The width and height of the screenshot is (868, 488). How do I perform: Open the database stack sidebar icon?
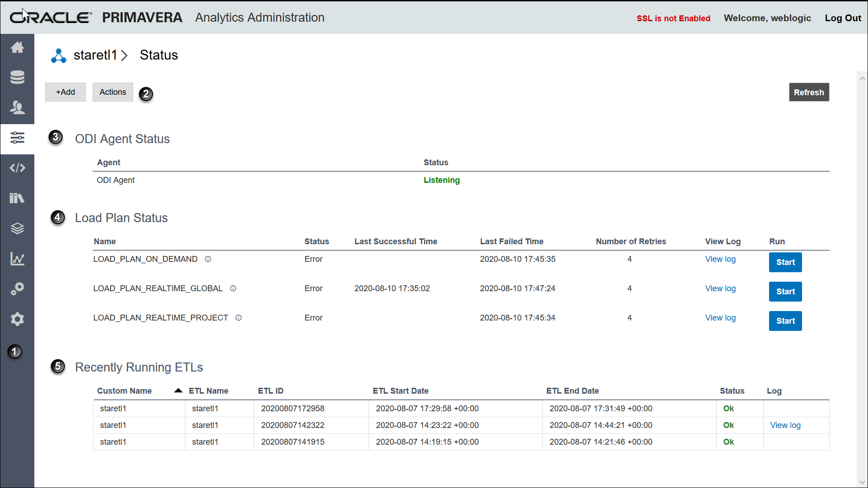(17, 77)
